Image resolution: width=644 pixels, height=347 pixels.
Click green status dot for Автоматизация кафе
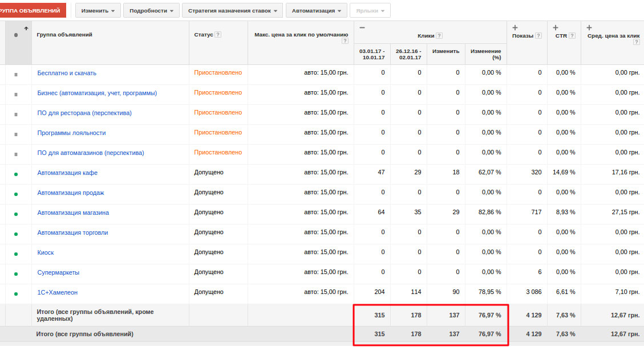(x=16, y=174)
